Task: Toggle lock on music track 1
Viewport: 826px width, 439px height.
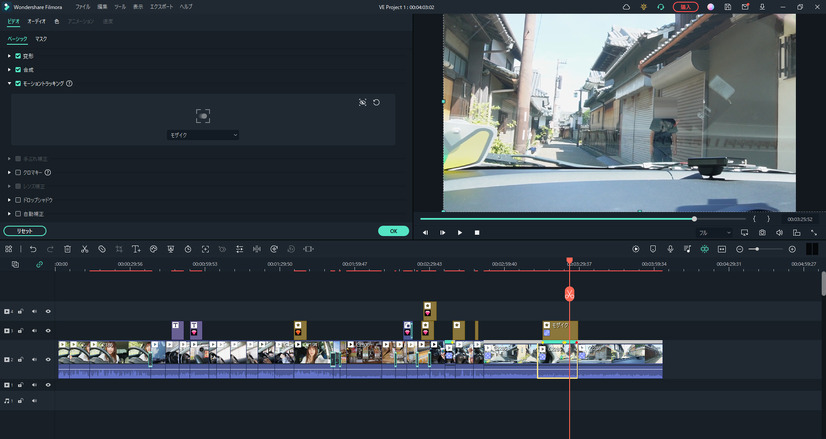Action: click(x=21, y=401)
